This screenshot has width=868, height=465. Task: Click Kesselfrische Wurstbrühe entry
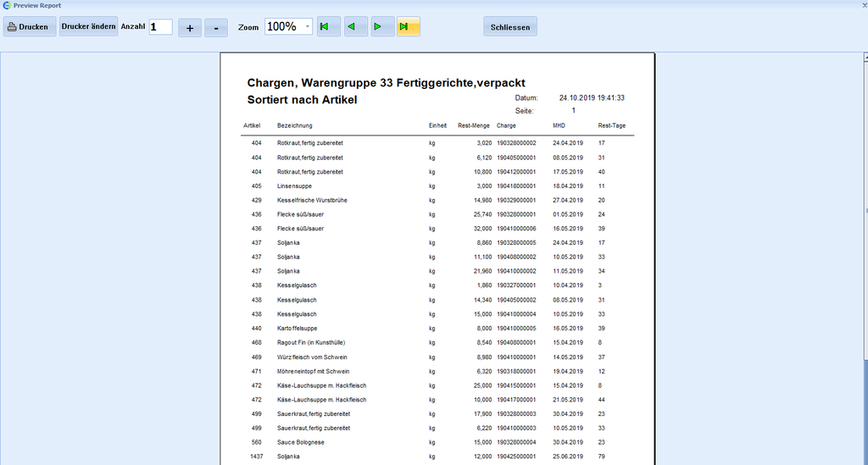(312, 200)
